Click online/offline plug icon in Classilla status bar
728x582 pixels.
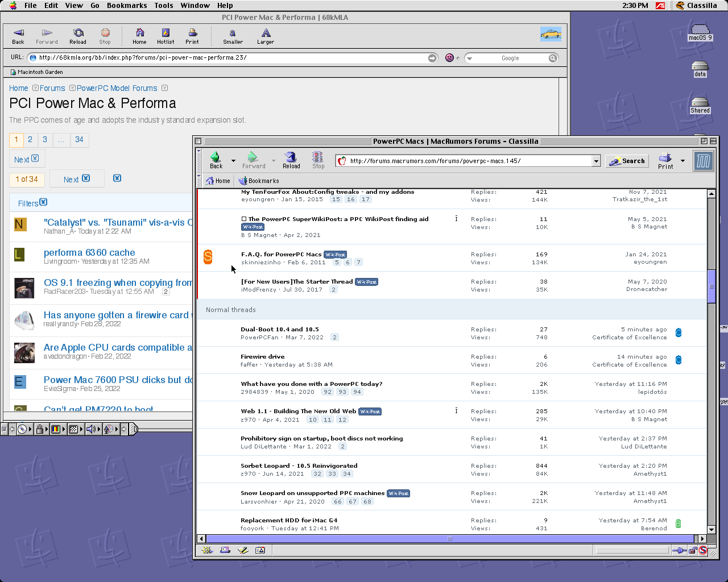679,550
